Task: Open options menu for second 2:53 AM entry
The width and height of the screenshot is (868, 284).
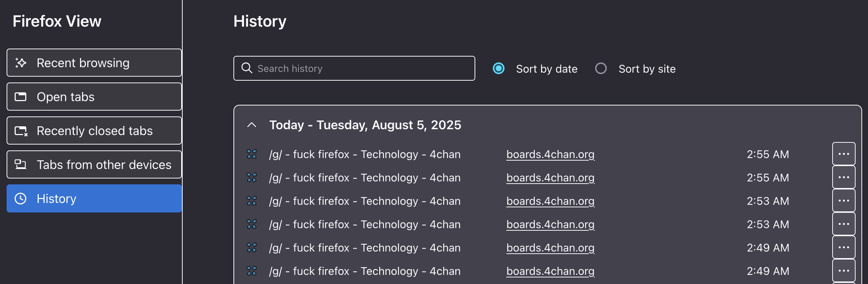Action: [x=844, y=224]
